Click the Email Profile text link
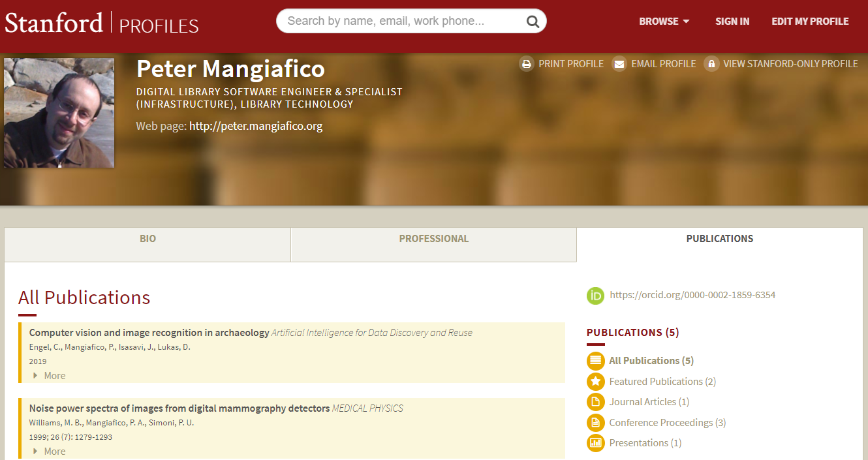 pyautogui.click(x=664, y=64)
